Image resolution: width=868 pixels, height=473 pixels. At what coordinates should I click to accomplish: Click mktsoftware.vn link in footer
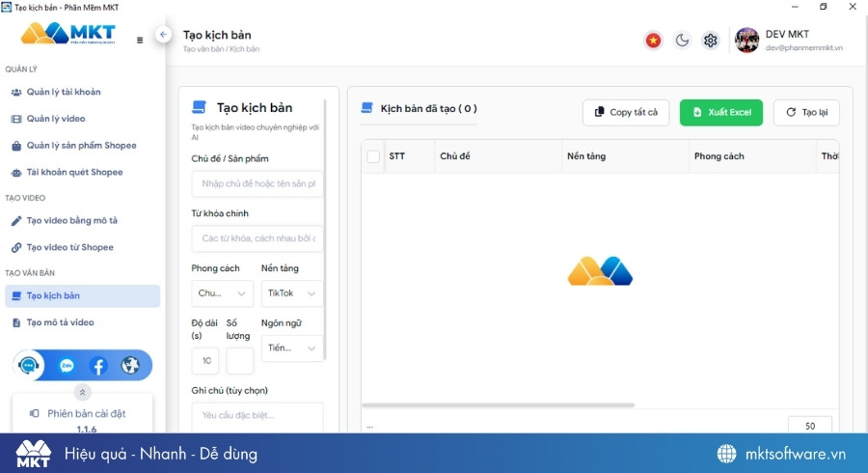(795, 454)
